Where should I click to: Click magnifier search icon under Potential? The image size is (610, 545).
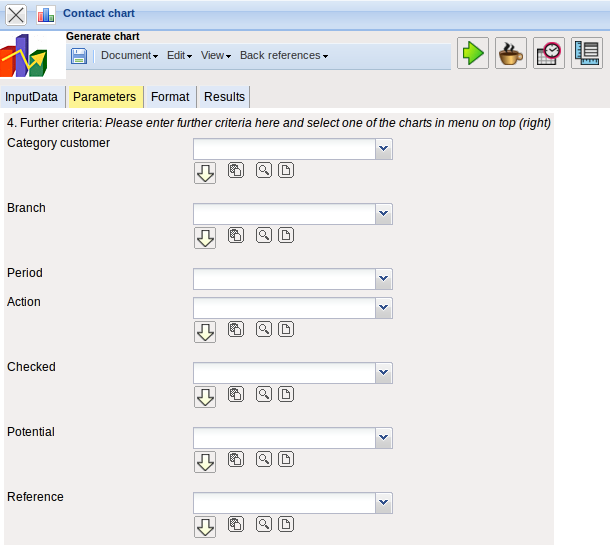pos(264,459)
